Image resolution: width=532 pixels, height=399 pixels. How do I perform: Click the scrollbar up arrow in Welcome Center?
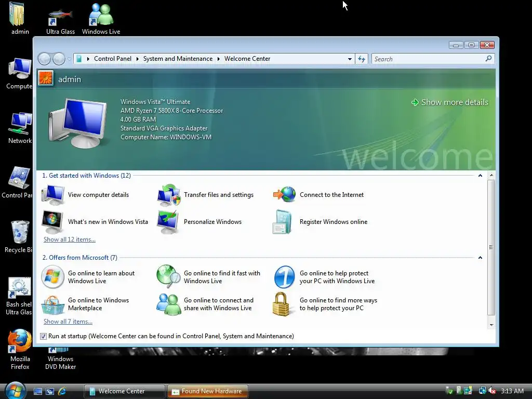click(x=491, y=176)
